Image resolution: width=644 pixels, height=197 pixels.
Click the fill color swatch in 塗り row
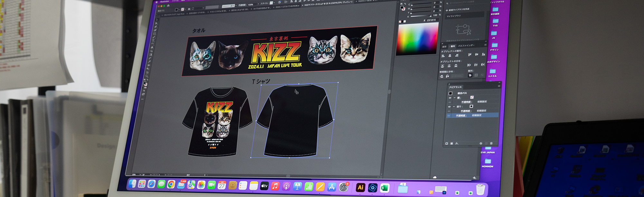[471, 106]
